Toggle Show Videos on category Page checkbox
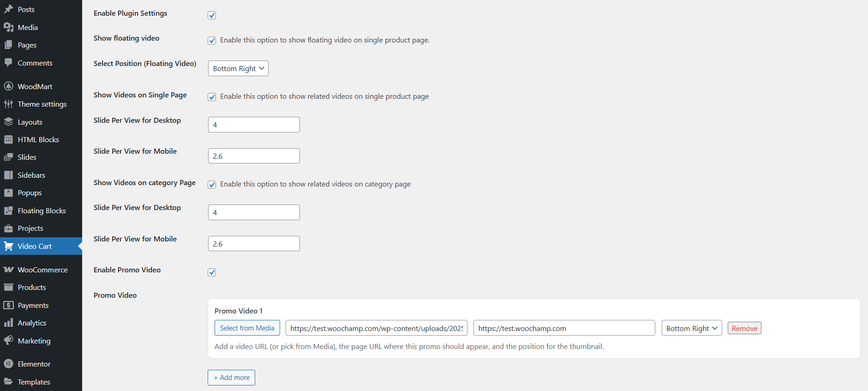 pyautogui.click(x=212, y=185)
